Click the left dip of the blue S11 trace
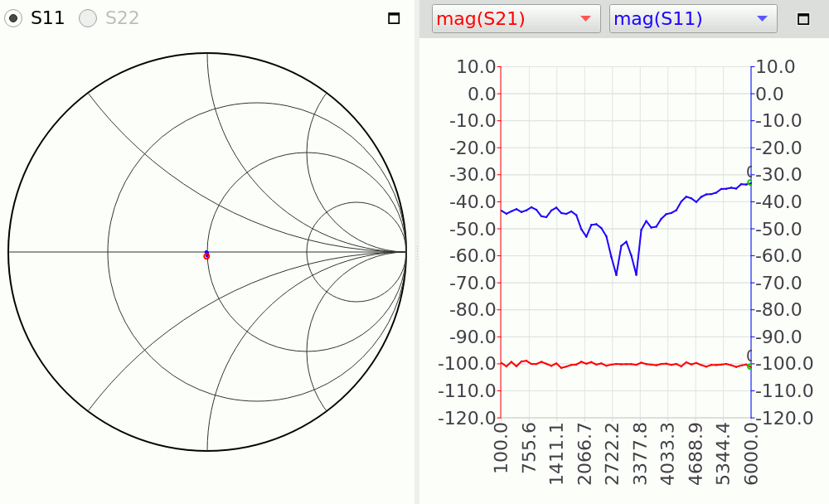The height and width of the screenshot is (504, 829). point(616,274)
